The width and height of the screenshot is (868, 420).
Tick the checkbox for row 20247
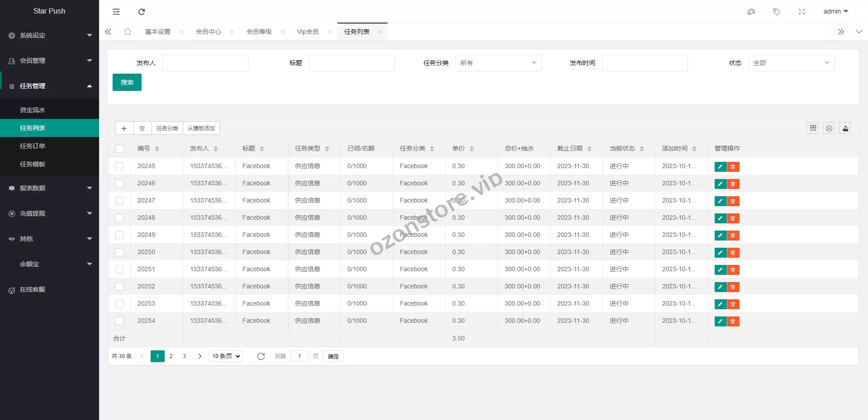point(119,201)
